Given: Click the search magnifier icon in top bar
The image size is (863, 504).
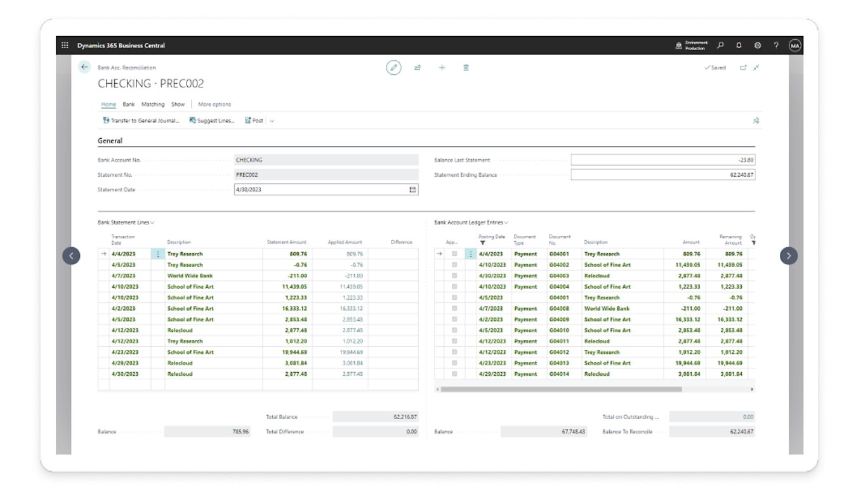Looking at the screenshot, I should [x=721, y=46].
